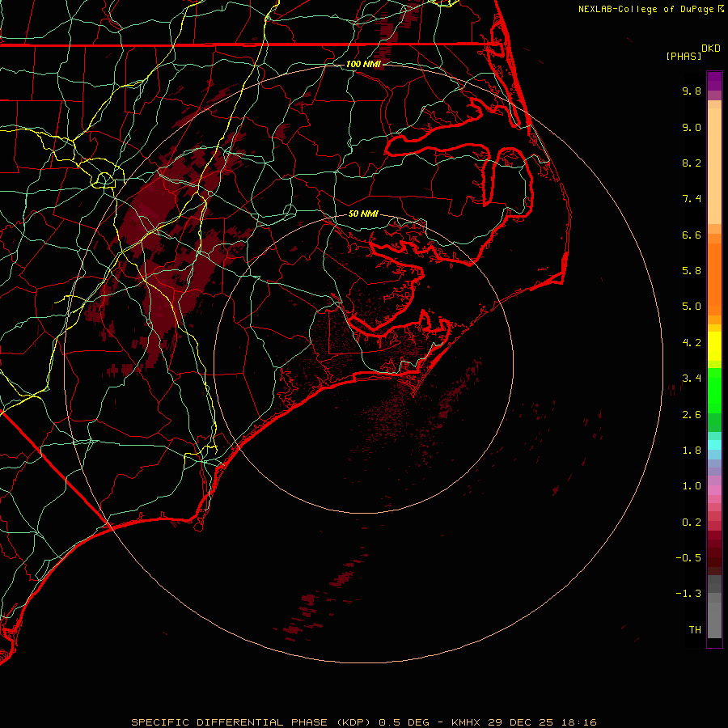Click the 4.2 scale value
728x728 pixels.
click(x=692, y=343)
